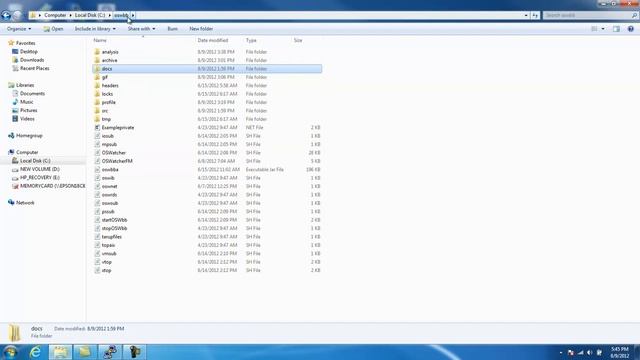640x360 pixels.
Task: Click the New folder button
Action: [201, 29]
